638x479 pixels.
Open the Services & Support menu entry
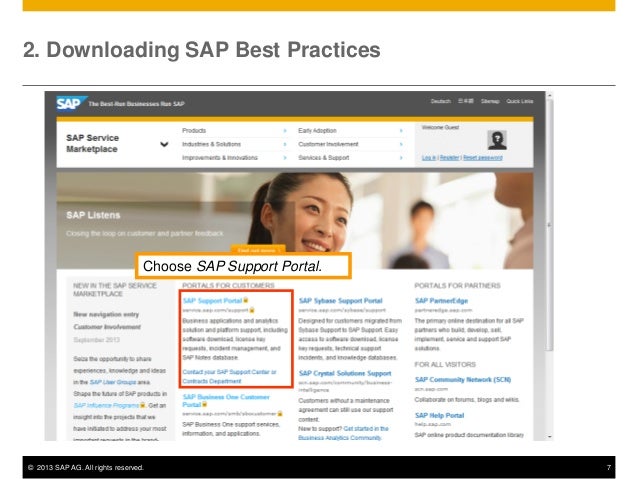[324, 157]
